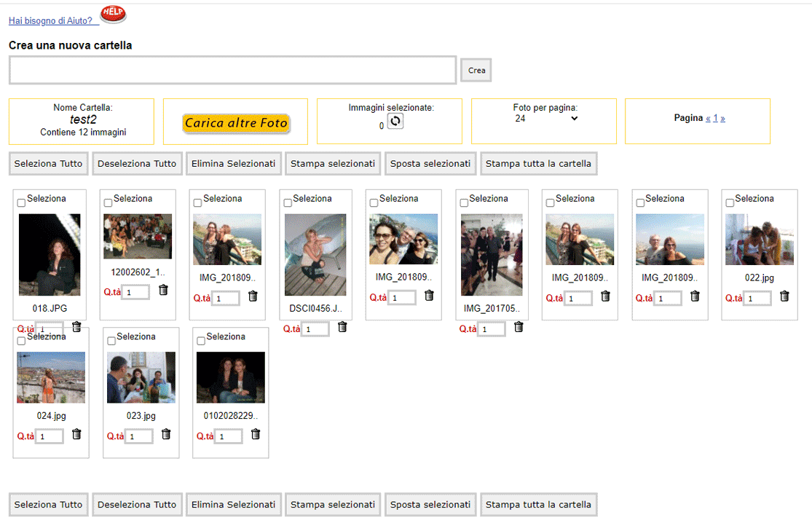Image resolution: width=812 pixels, height=528 pixels.
Task: Click trash icon for 0102028229.. photo
Action: point(256,434)
